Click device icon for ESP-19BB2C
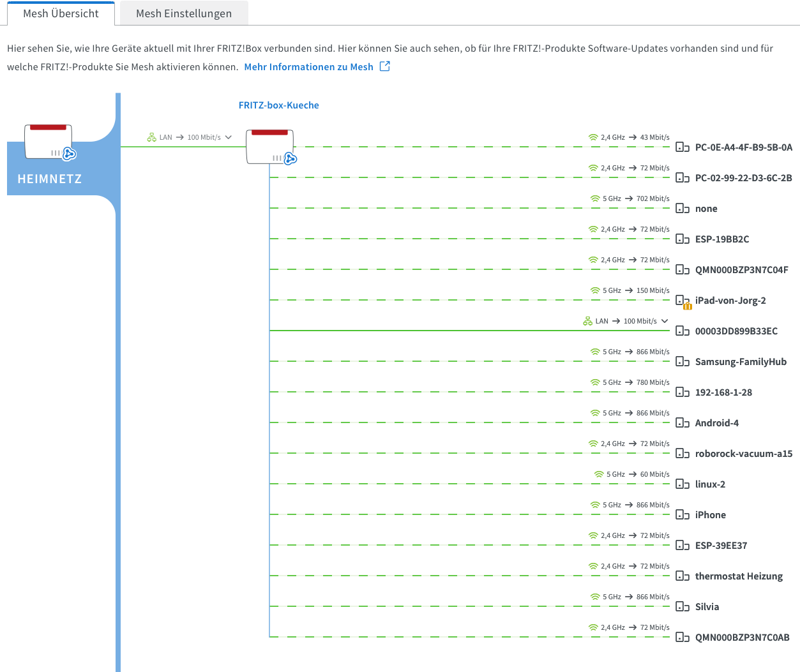The image size is (800, 672). [x=683, y=239]
